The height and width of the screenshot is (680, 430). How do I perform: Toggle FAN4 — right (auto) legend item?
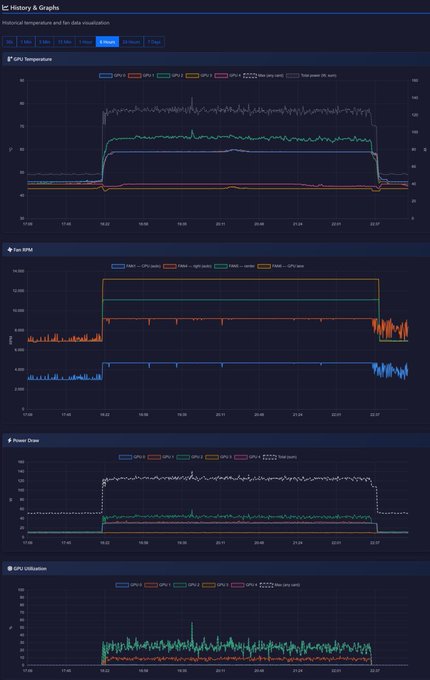[x=187, y=266]
